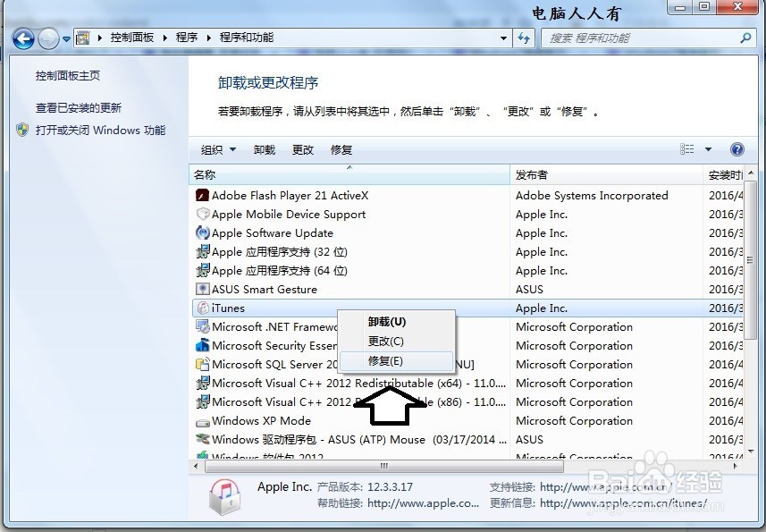Open the 组织 dropdown menu
The height and width of the screenshot is (532, 766).
point(218,150)
